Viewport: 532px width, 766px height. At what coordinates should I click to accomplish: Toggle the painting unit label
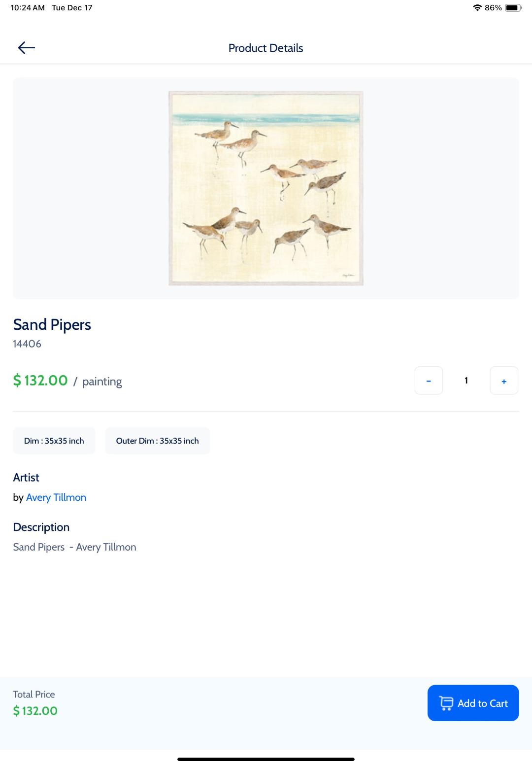pos(101,381)
